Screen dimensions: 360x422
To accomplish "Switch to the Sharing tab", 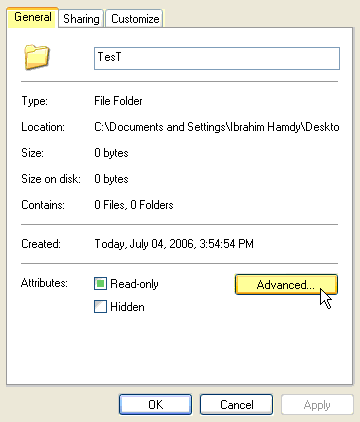I will [x=81, y=19].
